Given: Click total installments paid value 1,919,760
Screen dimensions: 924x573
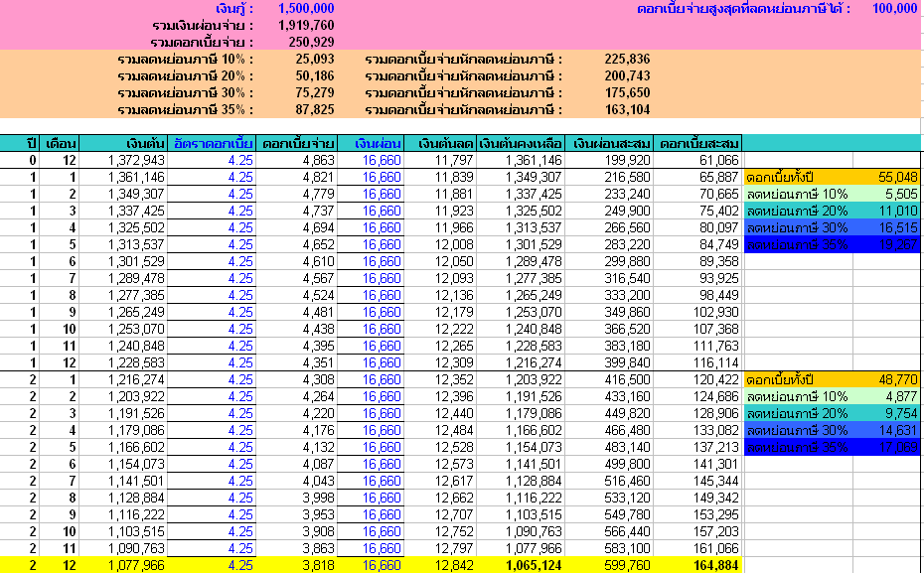Looking at the screenshot, I should [x=305, y=25].
